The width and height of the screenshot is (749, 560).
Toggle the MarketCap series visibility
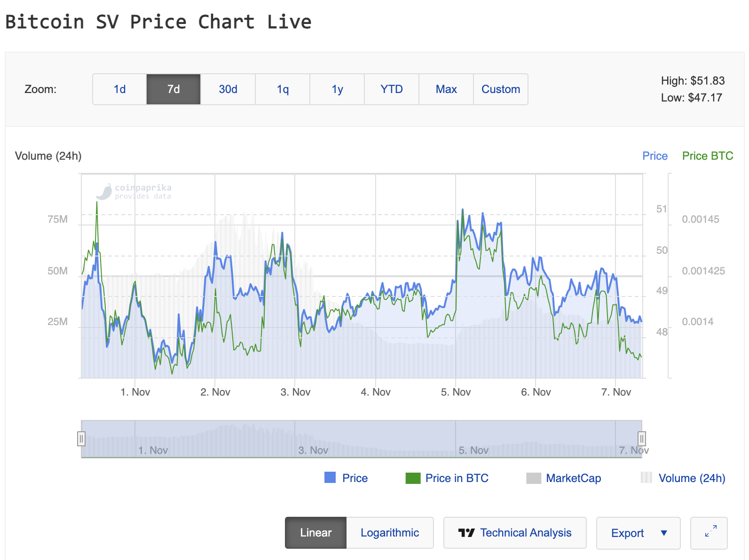click(x=573, y=478)
